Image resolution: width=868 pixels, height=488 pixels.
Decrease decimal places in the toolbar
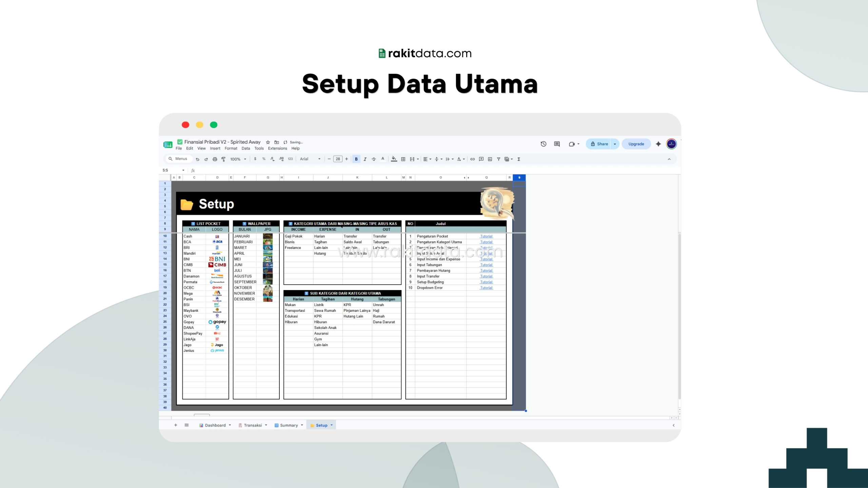pos(273,159)
